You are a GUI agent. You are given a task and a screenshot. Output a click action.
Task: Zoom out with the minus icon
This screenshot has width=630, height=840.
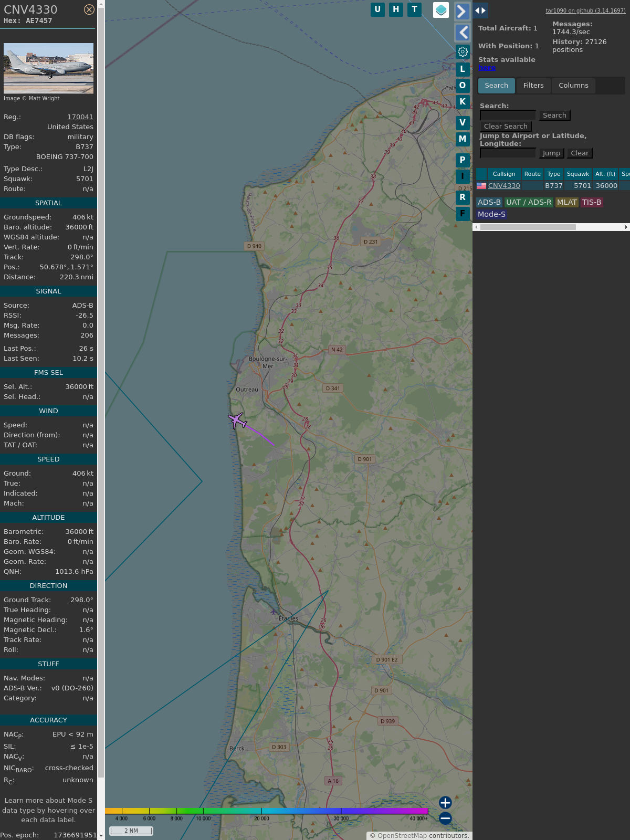(x=445, y=818)
